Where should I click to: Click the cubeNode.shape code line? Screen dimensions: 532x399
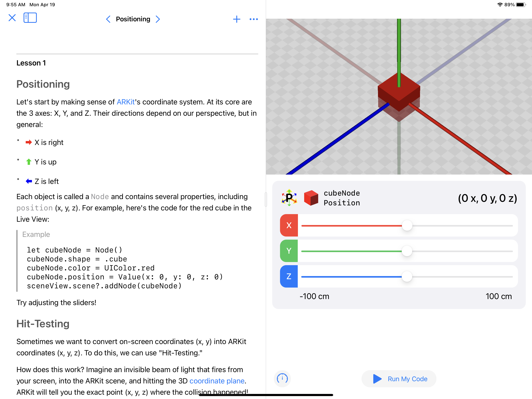(77, 259)
